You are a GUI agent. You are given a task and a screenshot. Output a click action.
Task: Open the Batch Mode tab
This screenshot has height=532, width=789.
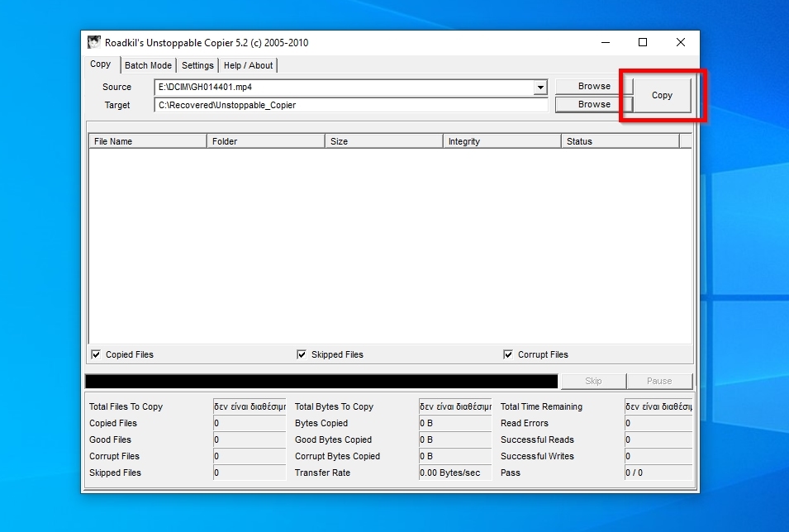(x=148, y=65)
